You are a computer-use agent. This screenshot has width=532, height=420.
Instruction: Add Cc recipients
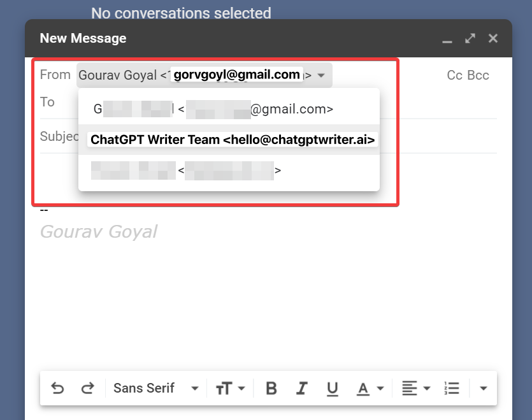(x=455, y=75)
